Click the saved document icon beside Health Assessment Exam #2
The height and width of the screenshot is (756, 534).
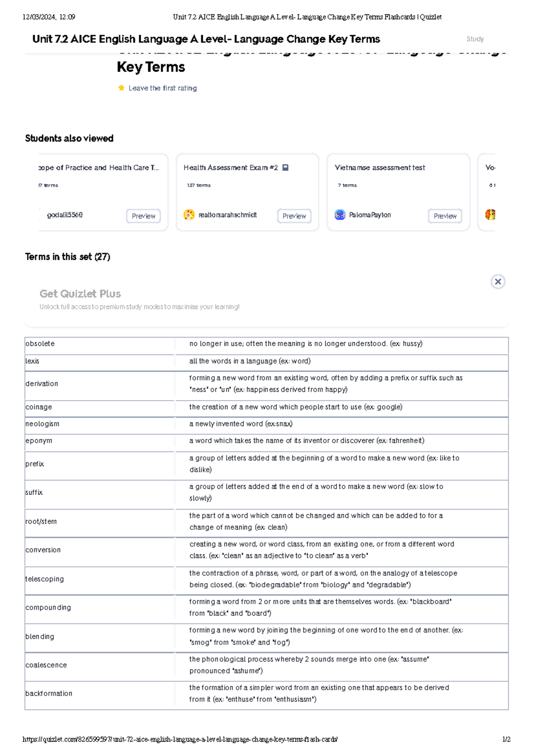[285, 167]
